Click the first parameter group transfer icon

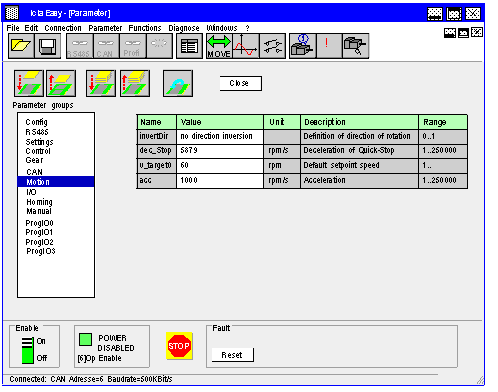point(29,83)
